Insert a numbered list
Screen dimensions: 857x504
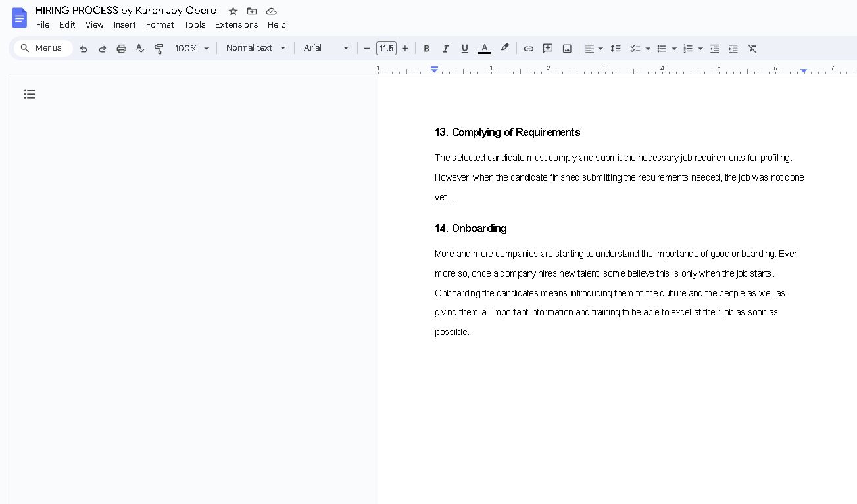point(688,49)
